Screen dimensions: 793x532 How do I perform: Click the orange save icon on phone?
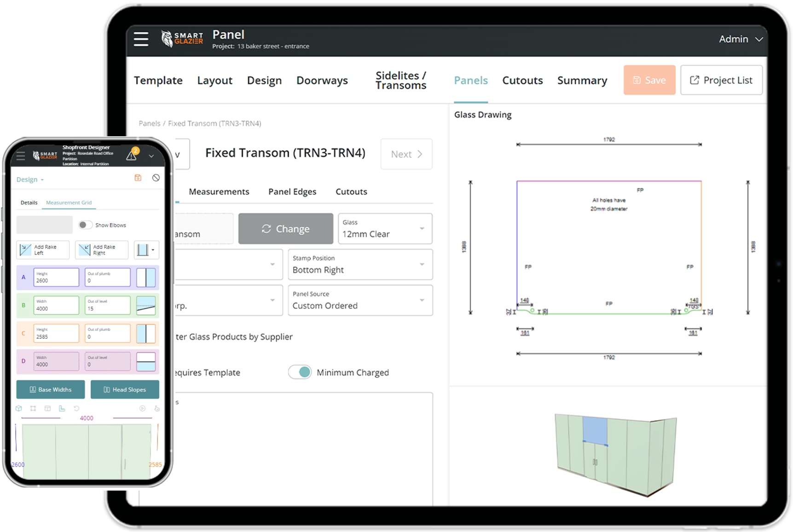(x=138, y=178)
